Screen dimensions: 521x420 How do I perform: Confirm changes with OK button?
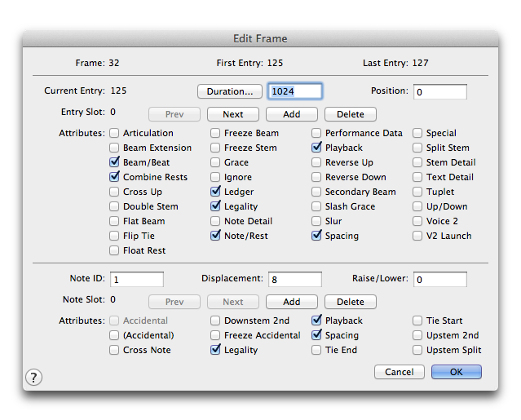[457, 372]
